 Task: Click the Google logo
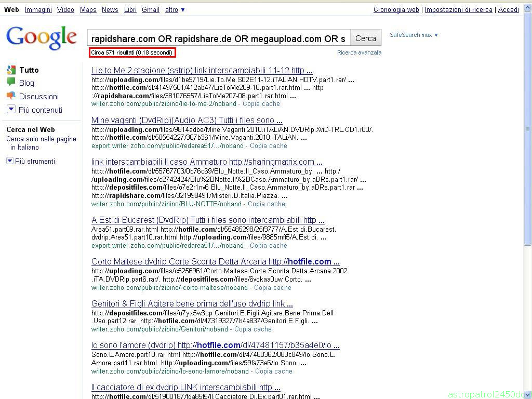tap(42, 38)
